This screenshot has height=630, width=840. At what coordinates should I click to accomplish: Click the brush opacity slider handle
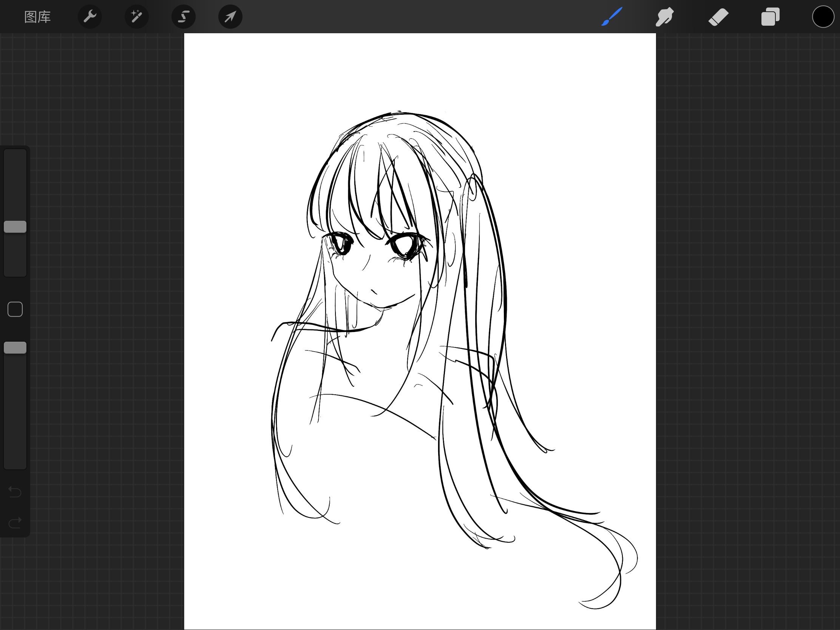pyautogui.click(x=15, y=347)
